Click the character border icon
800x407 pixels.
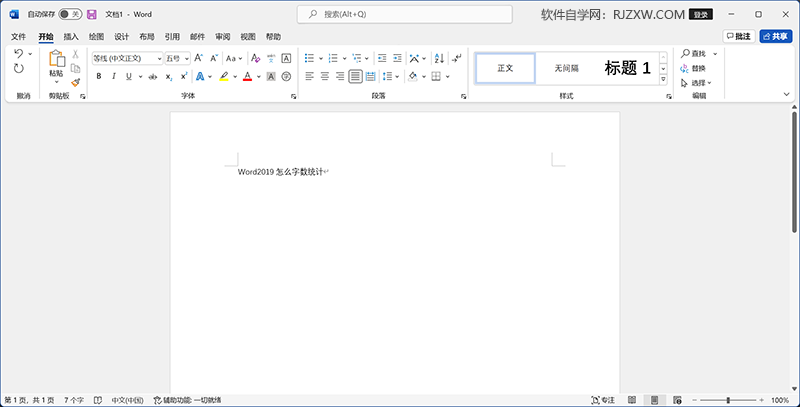pos(286,58)
